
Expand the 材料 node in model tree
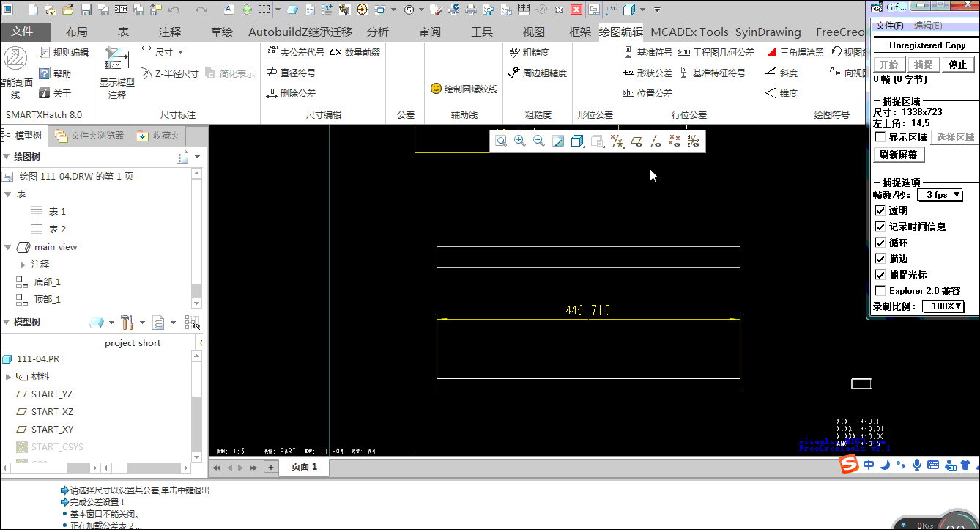(8, 377)
